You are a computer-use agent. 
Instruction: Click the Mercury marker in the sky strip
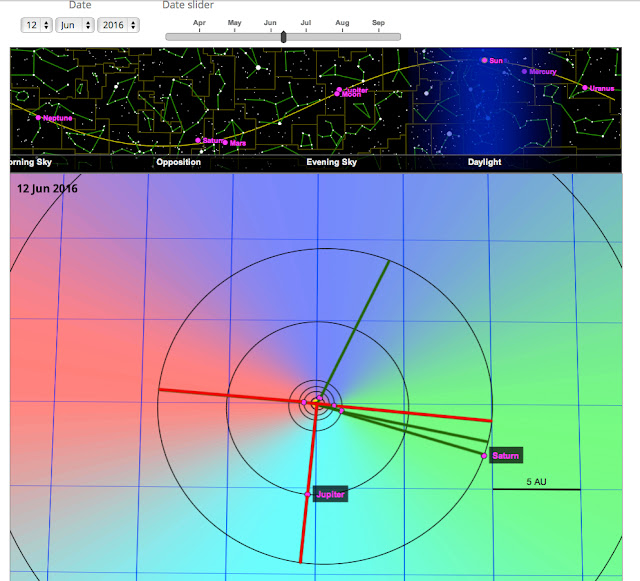pyautogui.click(x=524, y=71)
